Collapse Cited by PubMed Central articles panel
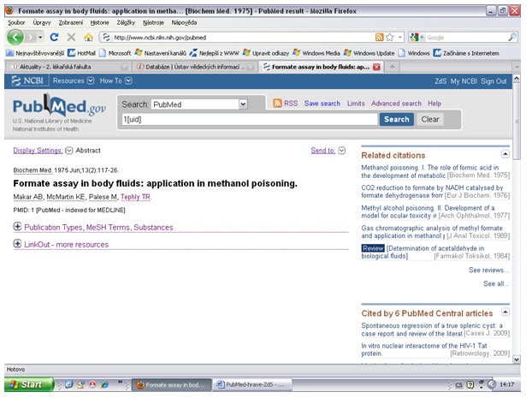This screenshot has width=532, height=398. click(505, 312)
